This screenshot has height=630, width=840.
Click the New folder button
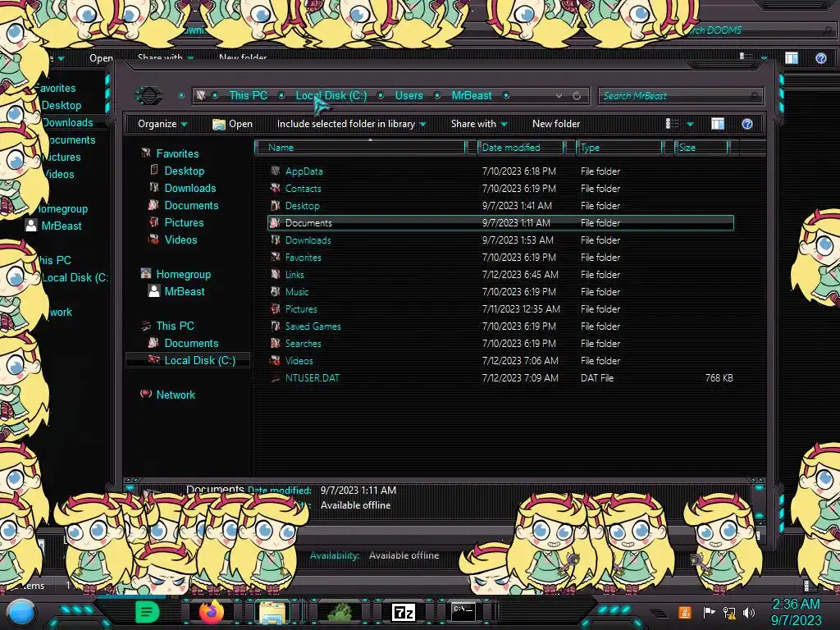tap(556, 124)
